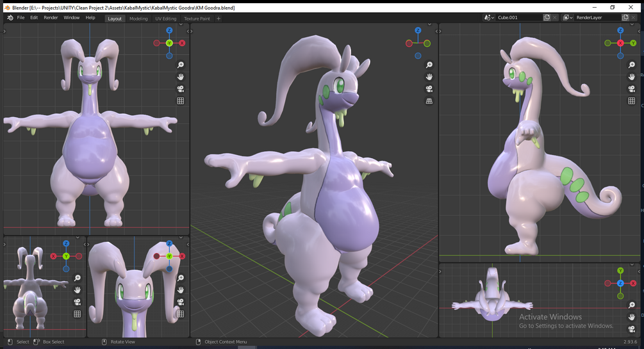Screen dimensions: 644x349
Task: Expand header chevron of side view viewport
Action: click(x=632, y=24)
